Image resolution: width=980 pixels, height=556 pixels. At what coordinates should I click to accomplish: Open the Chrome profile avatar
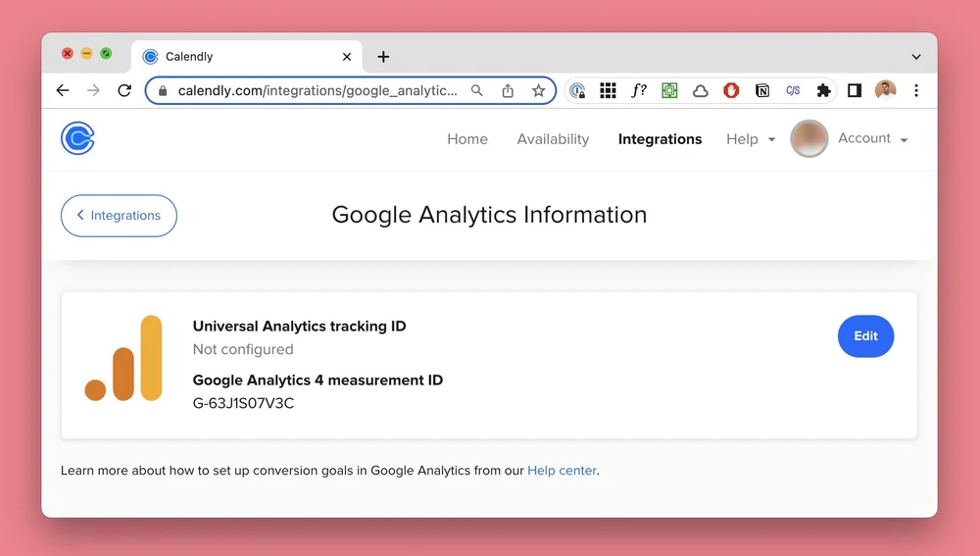885,90
